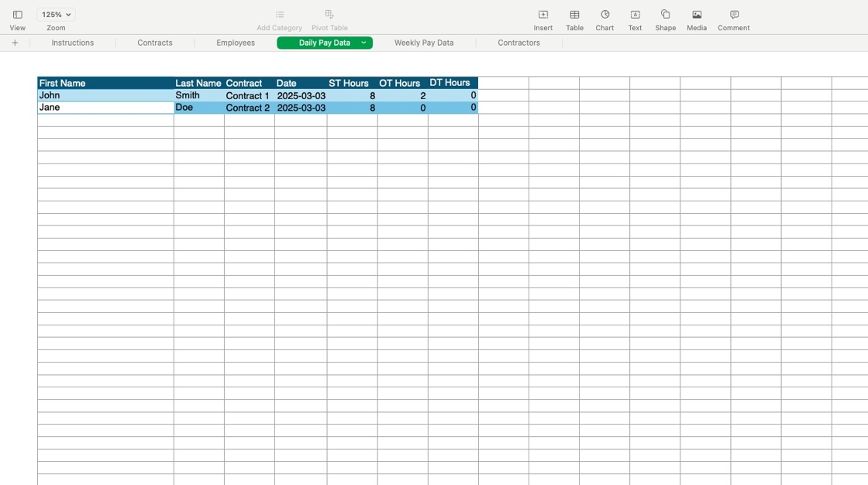
Task: Switch to the Contractors sheet tab
Action: [518, 43]
